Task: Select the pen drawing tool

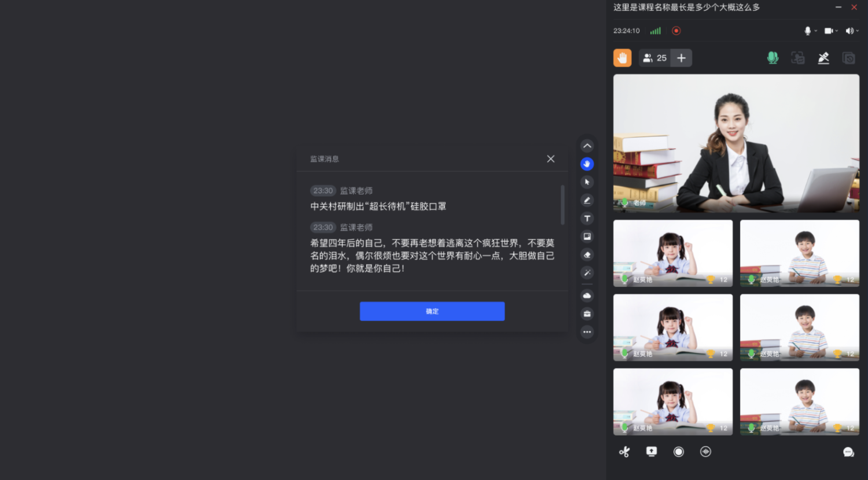Action: pyautogui.click(x=587, y=200)
